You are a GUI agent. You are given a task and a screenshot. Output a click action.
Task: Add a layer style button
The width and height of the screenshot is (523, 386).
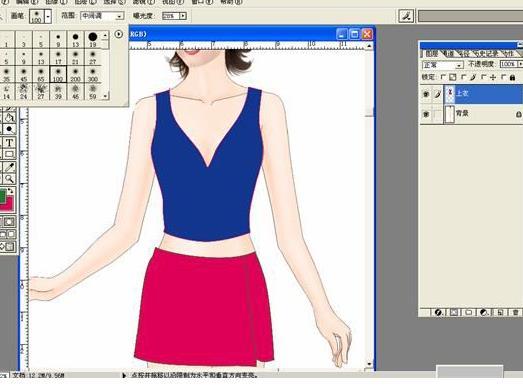[438, 312]
